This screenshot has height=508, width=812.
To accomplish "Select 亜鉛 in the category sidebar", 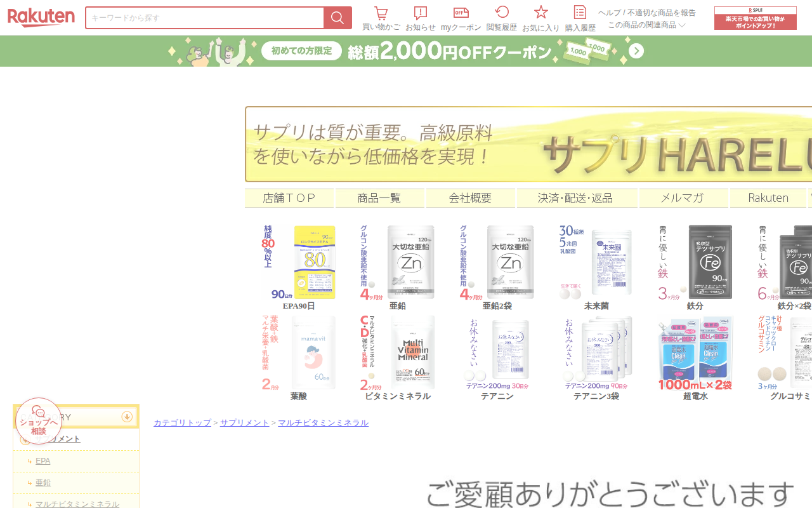I will click(x=43, y=483).
